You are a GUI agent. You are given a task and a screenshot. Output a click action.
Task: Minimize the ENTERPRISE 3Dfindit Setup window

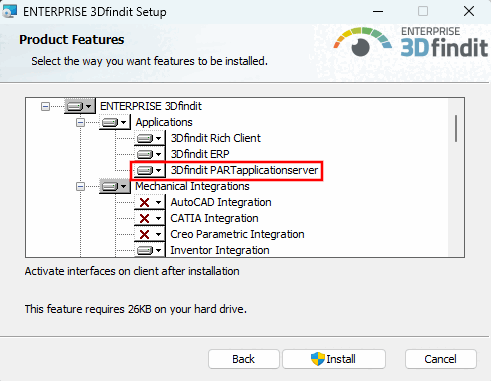coord(378,12)
